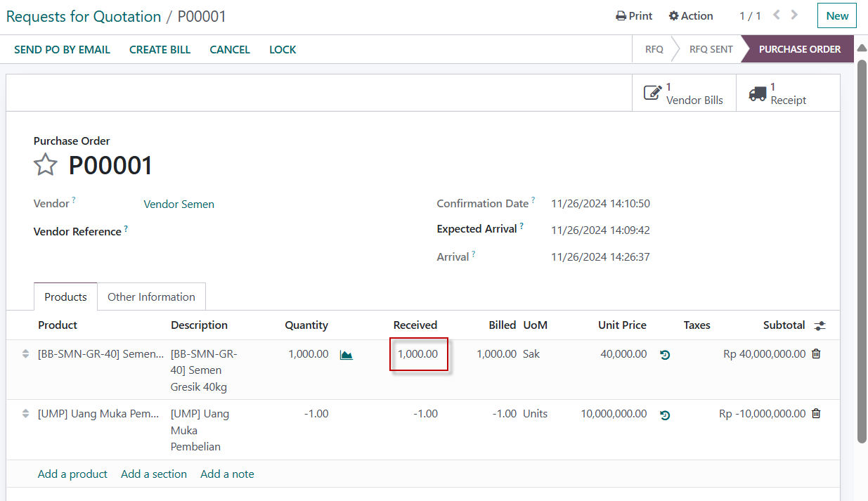Click Unit Price 40,000.00 cell
Screen dimensions: 868x501
coord(623,353)
